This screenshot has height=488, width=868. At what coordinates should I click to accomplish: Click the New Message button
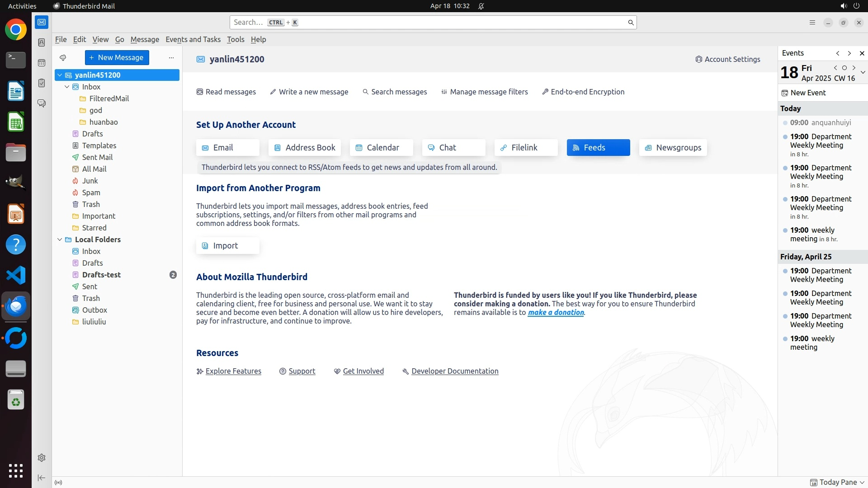tap(117, 57)
